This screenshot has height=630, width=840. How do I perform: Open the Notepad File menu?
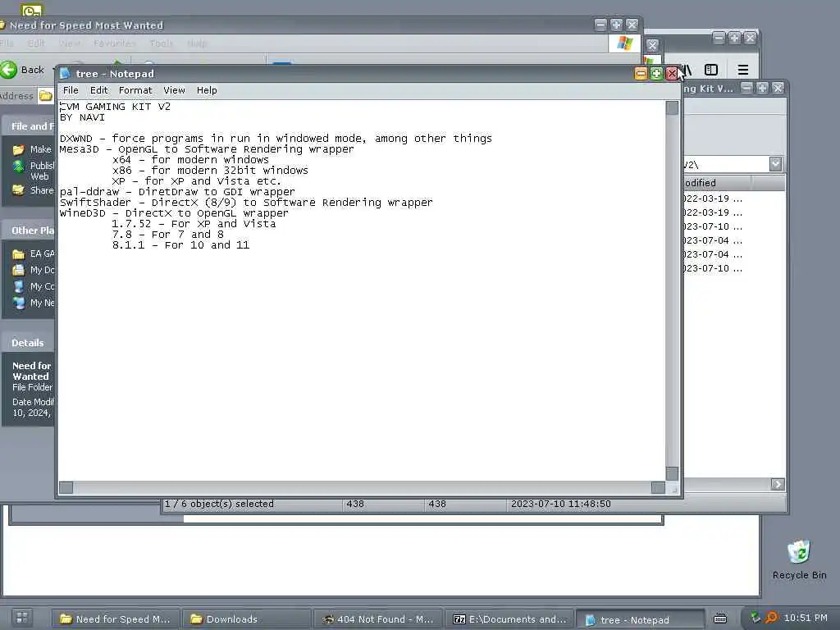click(71, 90)
